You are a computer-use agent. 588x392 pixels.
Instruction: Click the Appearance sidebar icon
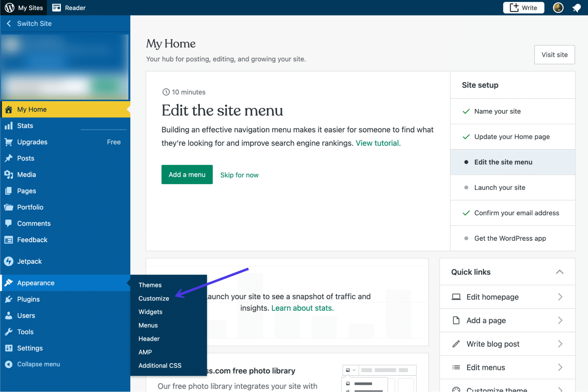tap(8, 283)
